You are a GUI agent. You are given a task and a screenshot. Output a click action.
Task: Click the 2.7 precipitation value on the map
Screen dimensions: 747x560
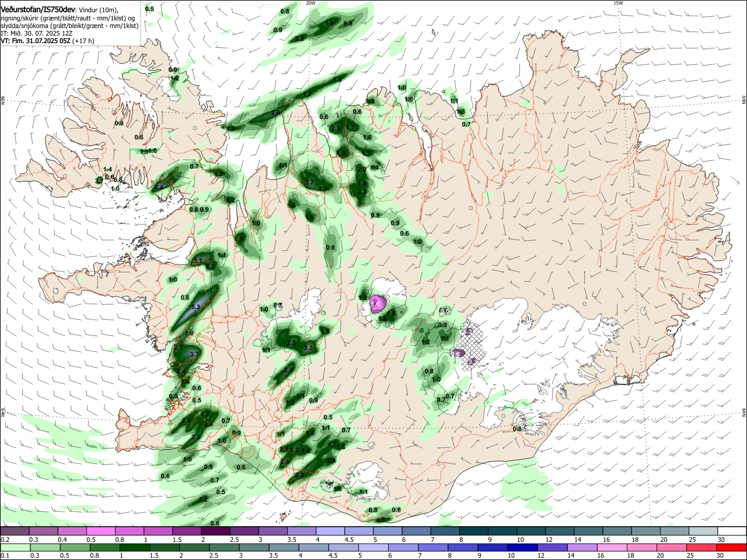309,182
